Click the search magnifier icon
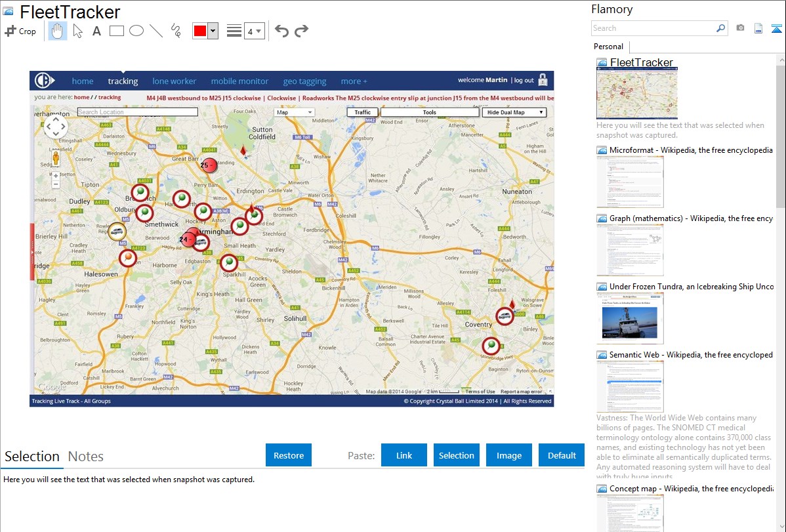 (721, 28)
